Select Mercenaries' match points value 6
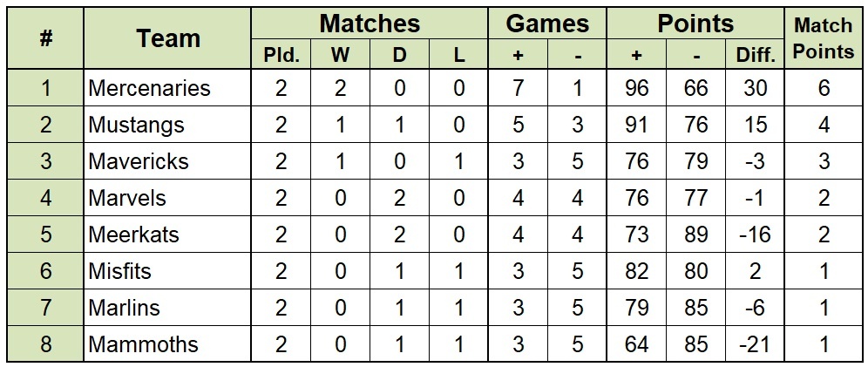 [824, 88]
